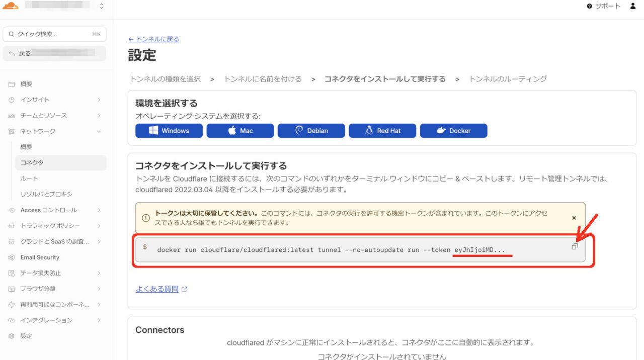Viewport: 644px width, 360px height.
Task: Click the チームとリソース people icon
Action: point(12,116)
